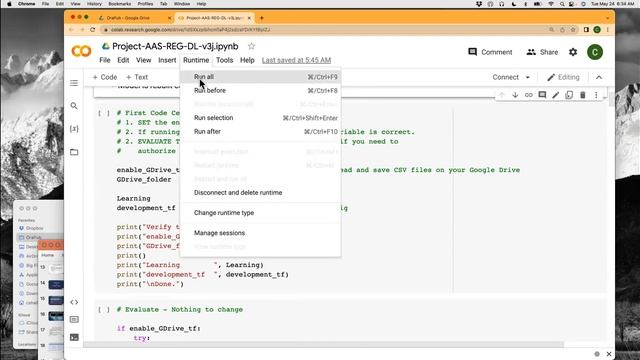
Task: Open the code snippets icon
Action: pos(74,302)
